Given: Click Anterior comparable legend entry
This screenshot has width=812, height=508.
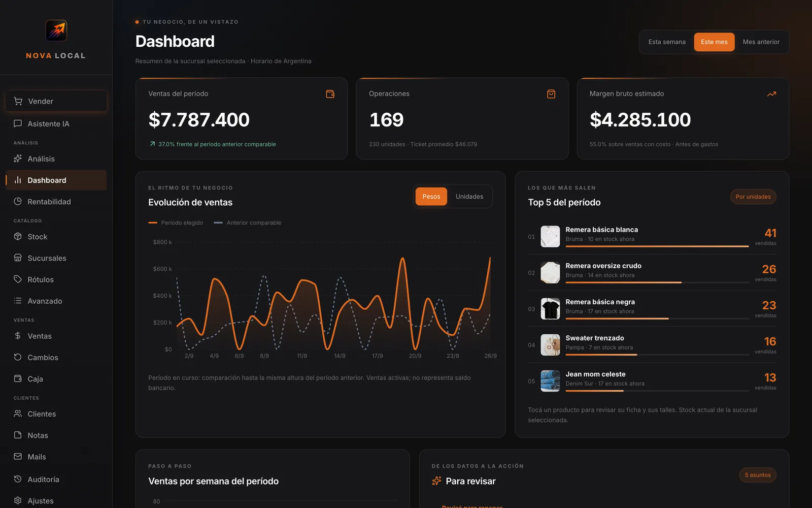Looking at the screenshot, I should point(248,223).
